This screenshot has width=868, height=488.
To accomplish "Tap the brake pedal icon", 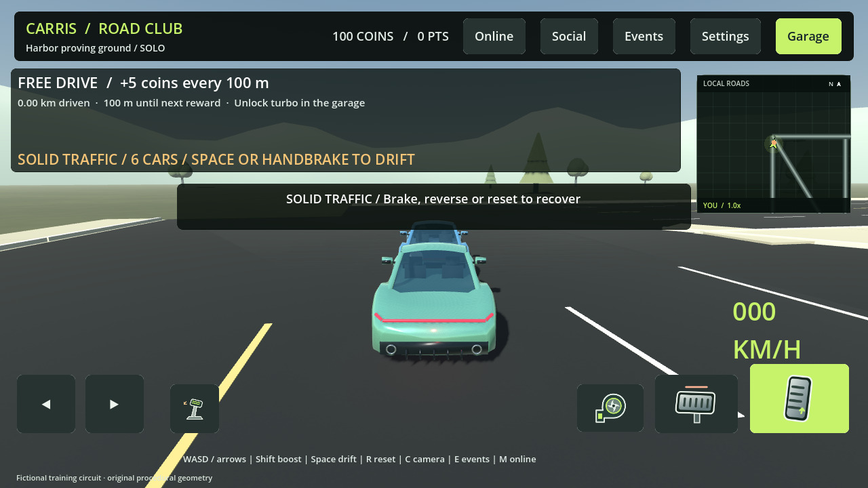I will [696, 404].
